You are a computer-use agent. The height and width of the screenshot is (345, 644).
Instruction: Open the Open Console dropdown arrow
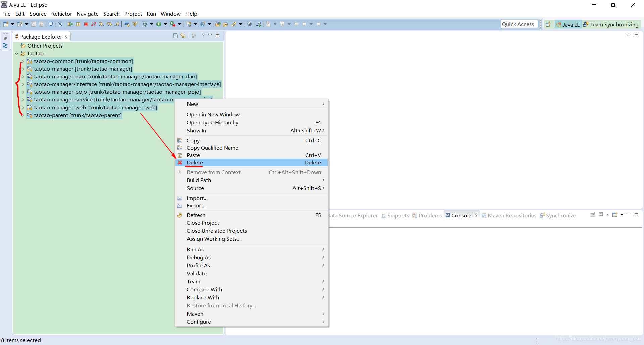[622, 214]
